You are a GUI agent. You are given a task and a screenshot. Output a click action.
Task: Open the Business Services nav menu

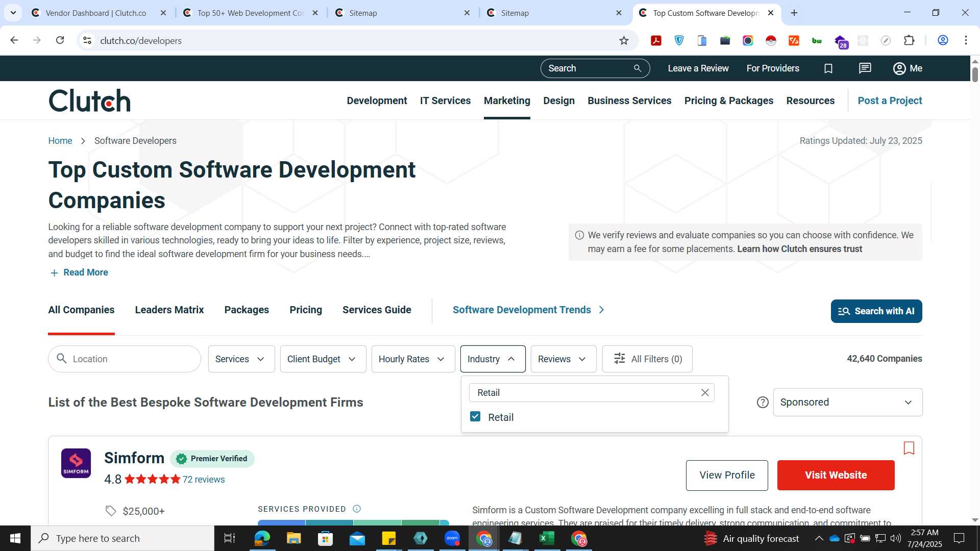(629, 101)
